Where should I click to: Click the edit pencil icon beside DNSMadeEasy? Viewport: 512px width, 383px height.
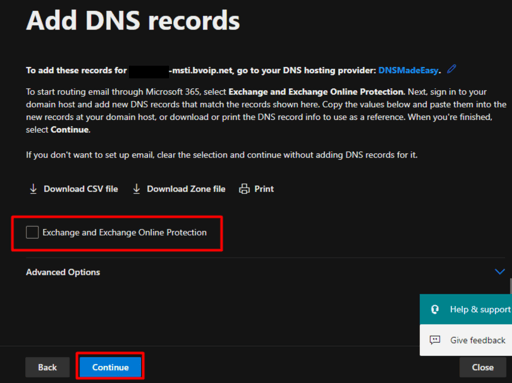click(x=452, y=69)
